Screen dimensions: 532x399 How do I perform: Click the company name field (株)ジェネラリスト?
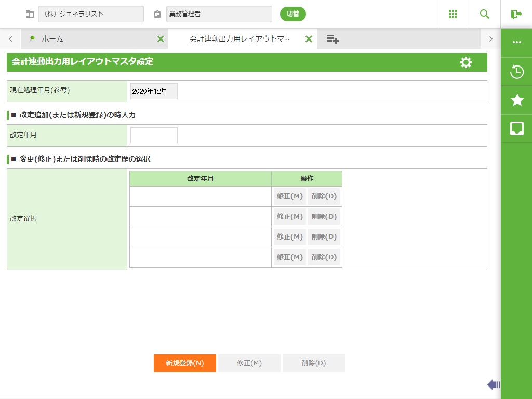[x=91, y=14]
